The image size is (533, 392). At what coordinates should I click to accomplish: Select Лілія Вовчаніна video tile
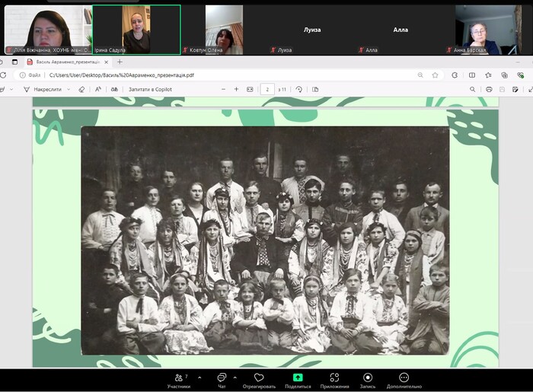click(x=48, y=30)
